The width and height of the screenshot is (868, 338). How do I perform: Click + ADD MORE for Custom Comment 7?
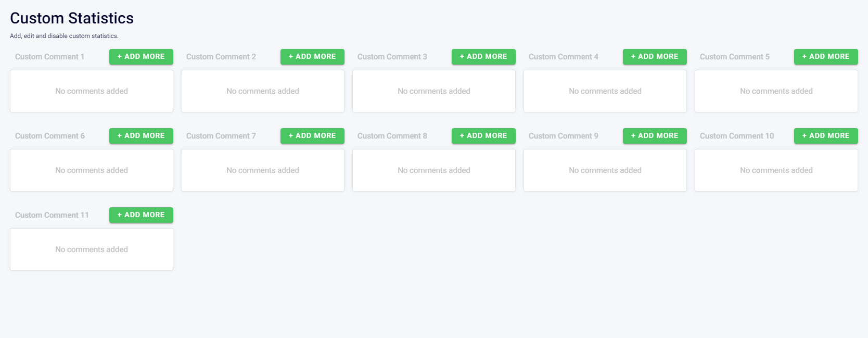[312, 136]
